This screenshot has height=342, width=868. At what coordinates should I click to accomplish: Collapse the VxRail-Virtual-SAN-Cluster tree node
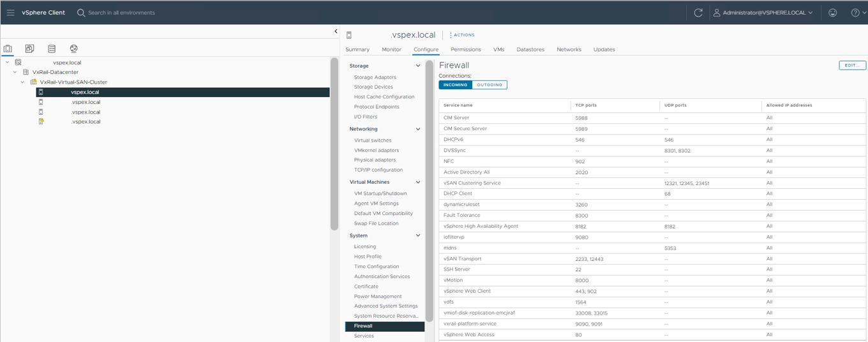click(x=22, y=82)
